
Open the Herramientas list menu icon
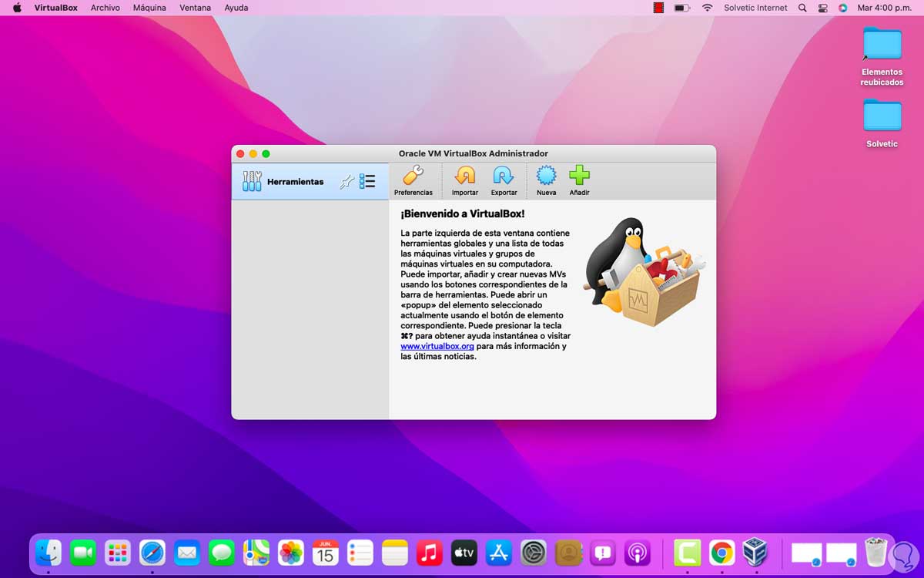coord(367,182)
